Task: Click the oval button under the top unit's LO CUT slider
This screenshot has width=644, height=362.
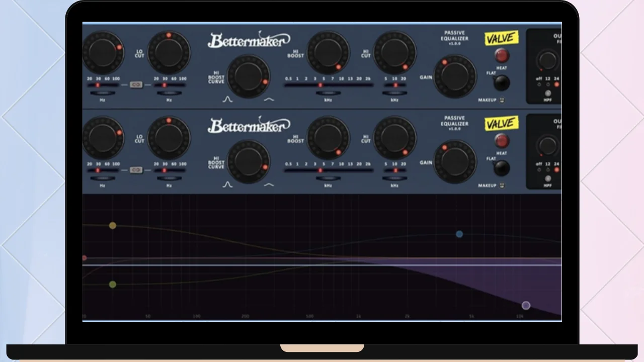Action: [169, 93]
